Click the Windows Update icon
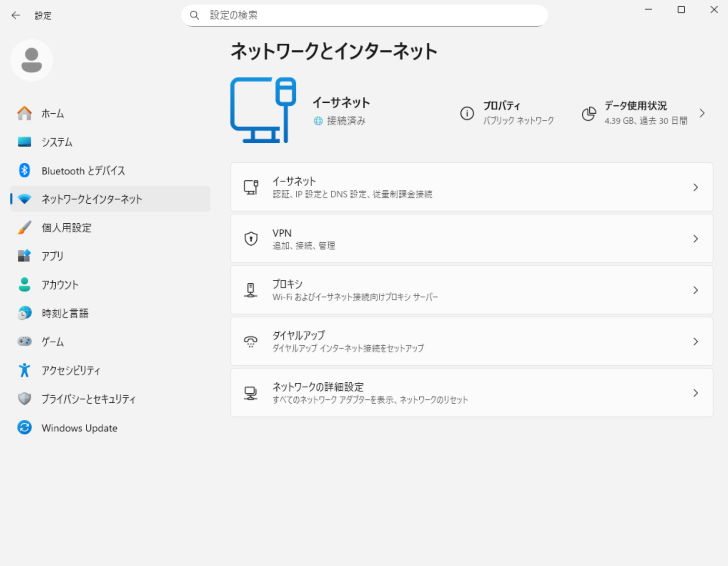Image resolution: width=728 pixels, height=566 pixels. pos(24,427)
